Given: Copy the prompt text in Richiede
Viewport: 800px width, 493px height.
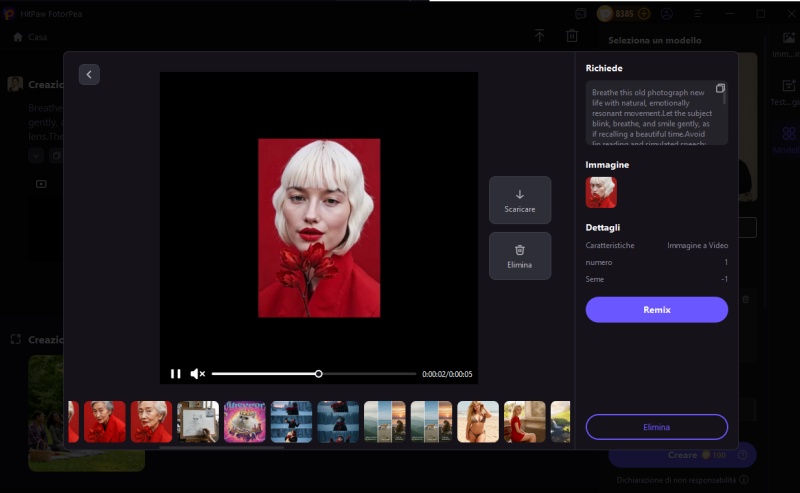Looking at the screenshot, I should click(720, 89).
